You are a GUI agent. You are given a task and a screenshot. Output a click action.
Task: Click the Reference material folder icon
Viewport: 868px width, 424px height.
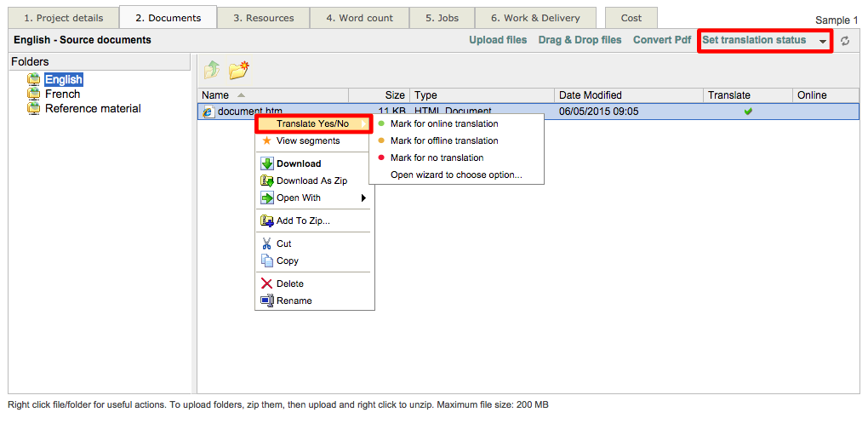(34, 109)
